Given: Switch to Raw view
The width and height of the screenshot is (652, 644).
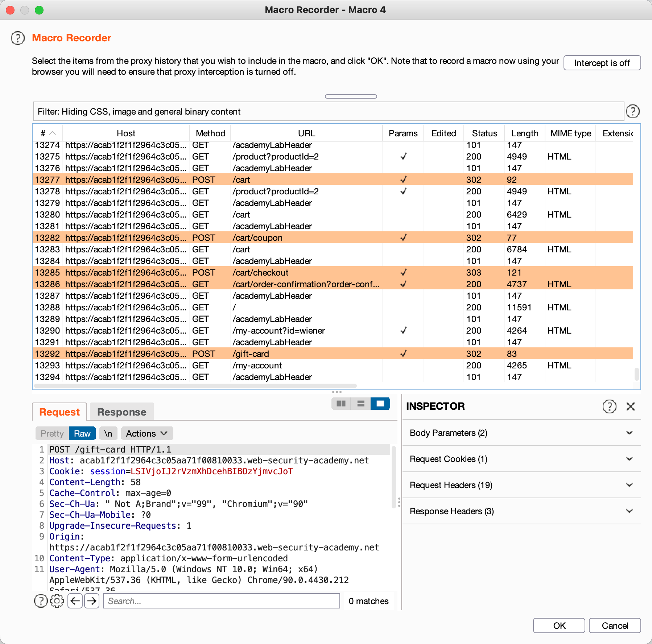Looking at the screenshot, I should point(82,433).
